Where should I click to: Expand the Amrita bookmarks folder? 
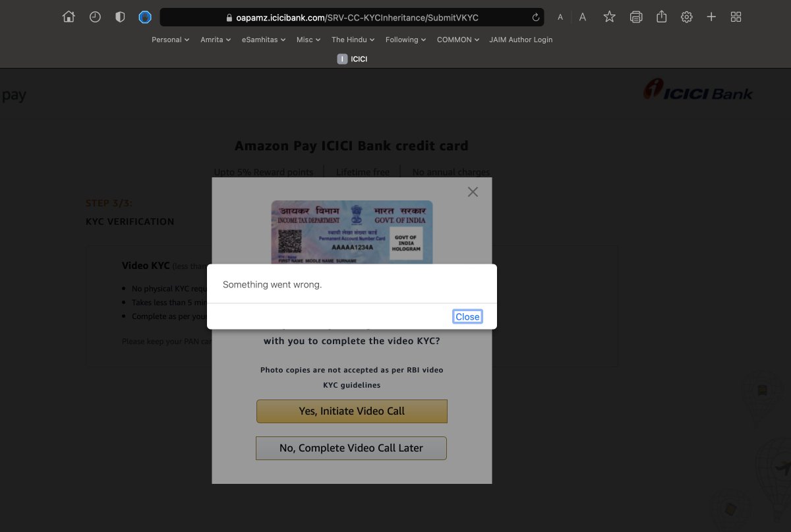(x=216, y=40)
